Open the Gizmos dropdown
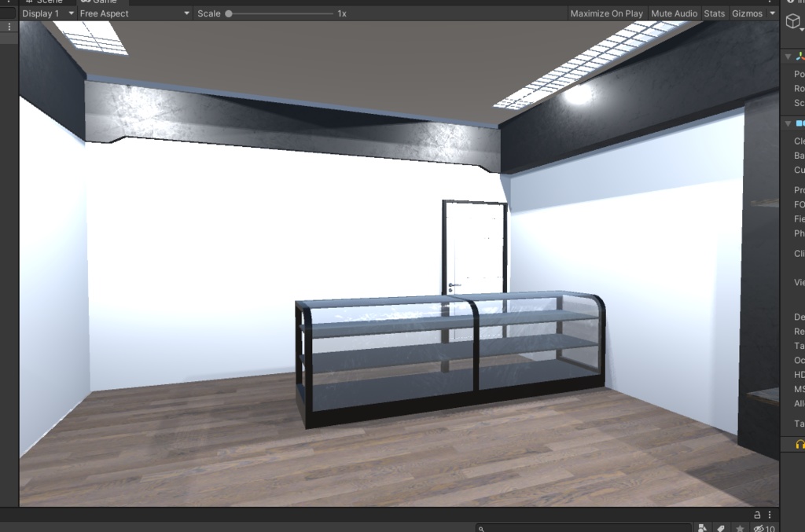Viewport: 805px width, 532px height. [x=754, y=13]
